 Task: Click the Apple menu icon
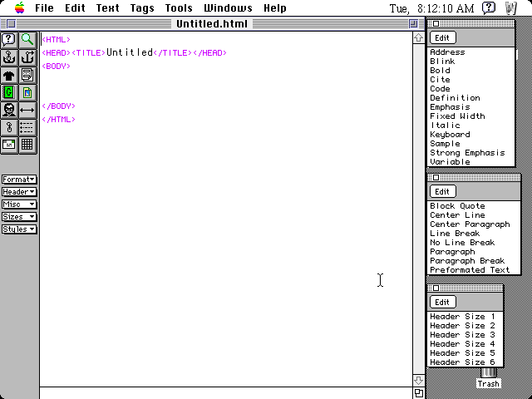click(x=18, y=8)
